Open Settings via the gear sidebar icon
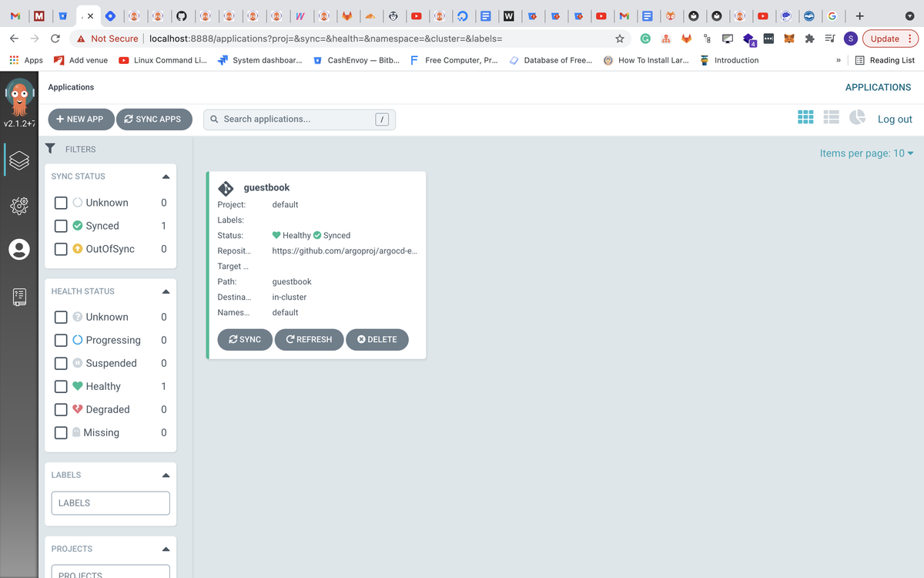The height and width of the screenshot is (578, 924). pyautogui.click(x=18, y=205)
